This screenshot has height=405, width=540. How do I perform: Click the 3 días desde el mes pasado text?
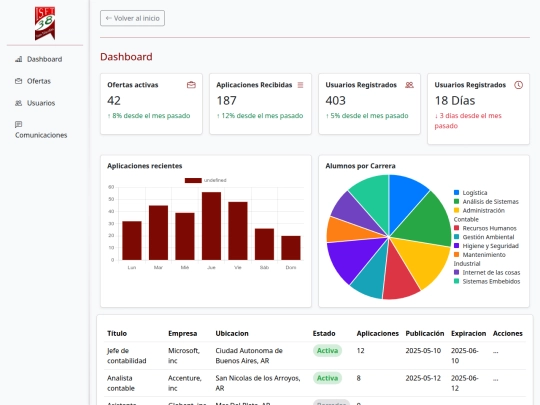coord(468,121)
